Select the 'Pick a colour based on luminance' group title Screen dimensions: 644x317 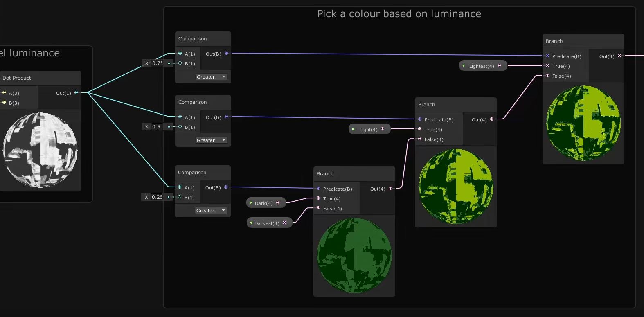click(x=399, y=14)
